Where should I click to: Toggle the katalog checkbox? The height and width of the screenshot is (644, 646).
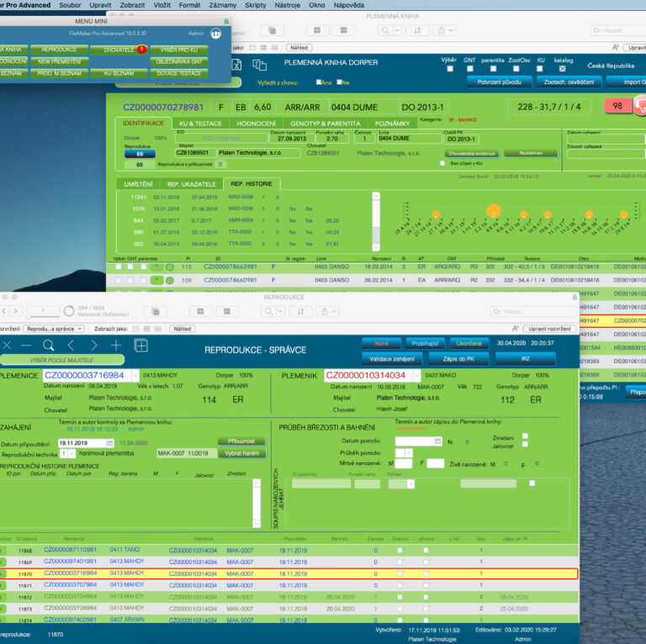point(563,69)
